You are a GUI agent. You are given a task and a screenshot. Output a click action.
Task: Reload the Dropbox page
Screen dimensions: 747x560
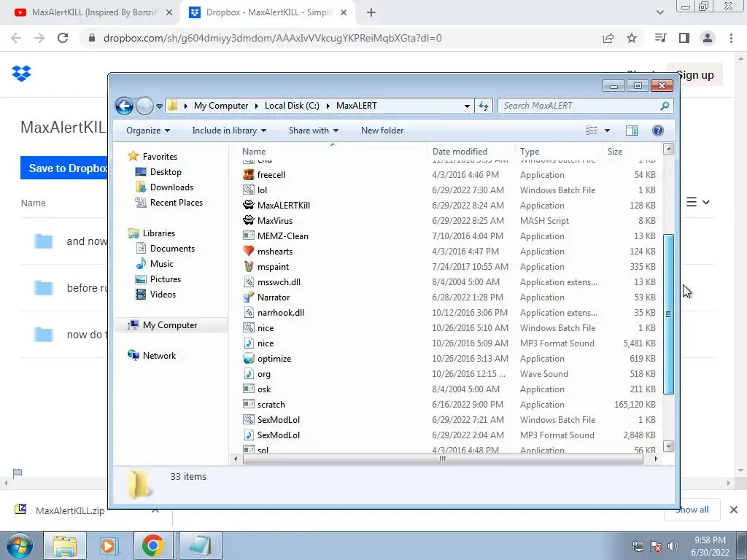(63, 38)
